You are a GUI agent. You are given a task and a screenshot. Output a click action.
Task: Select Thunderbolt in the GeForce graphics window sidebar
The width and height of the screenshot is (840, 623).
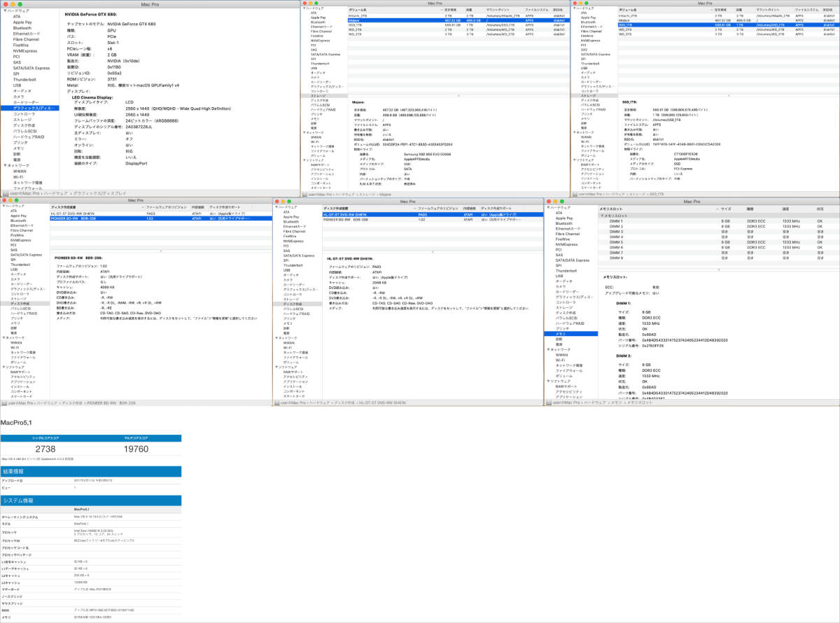click(x=24, y=79)
